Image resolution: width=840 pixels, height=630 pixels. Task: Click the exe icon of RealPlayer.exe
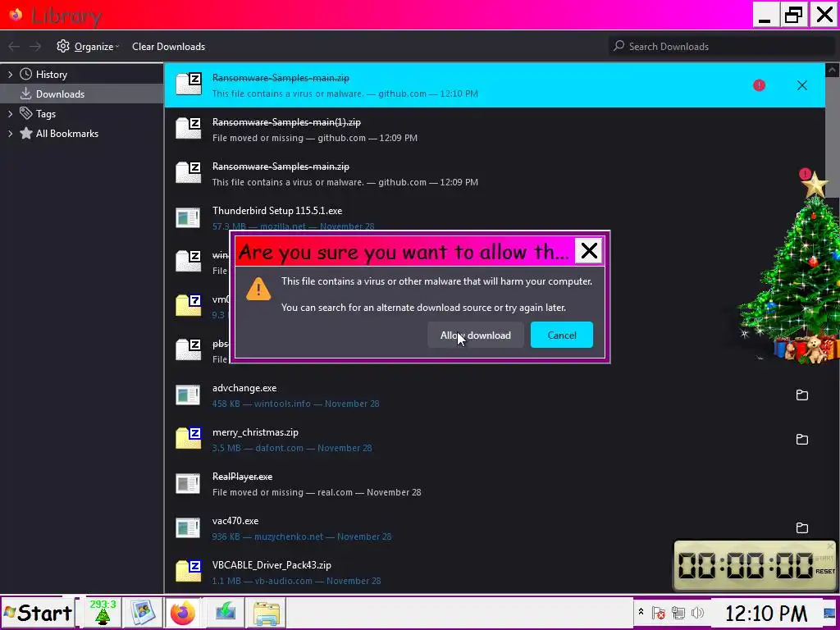(x=188, y=484)
